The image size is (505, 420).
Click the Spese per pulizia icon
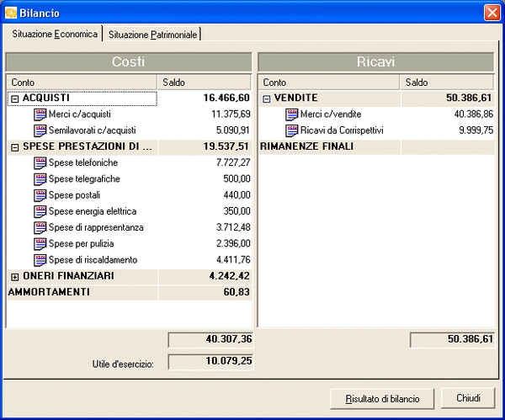click(x=40, y=244)
